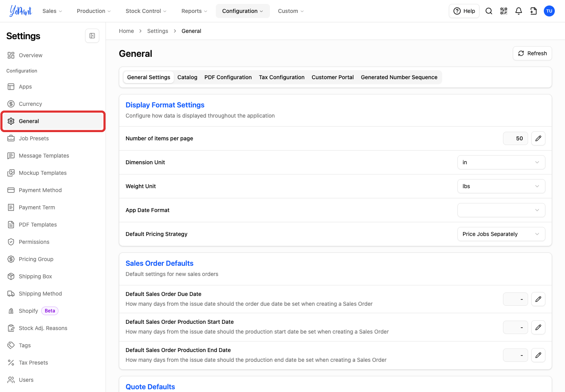Open Permissions settings

(53, 242)
